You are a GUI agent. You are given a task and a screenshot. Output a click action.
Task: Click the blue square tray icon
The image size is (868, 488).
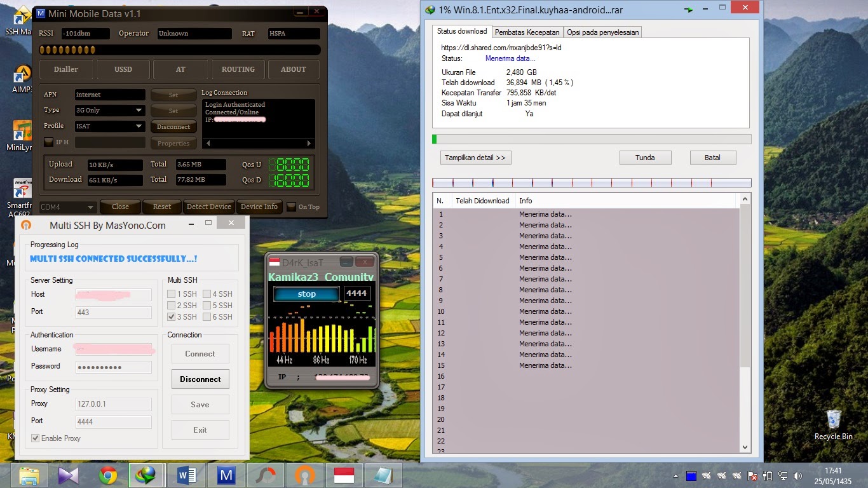coord(691,475)
